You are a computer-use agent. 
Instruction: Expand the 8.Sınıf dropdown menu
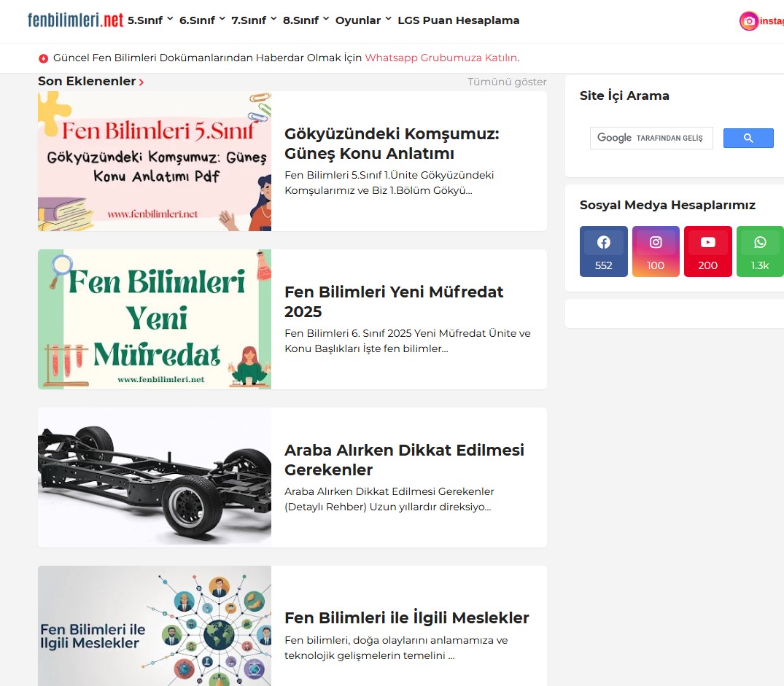pos(306,20)
